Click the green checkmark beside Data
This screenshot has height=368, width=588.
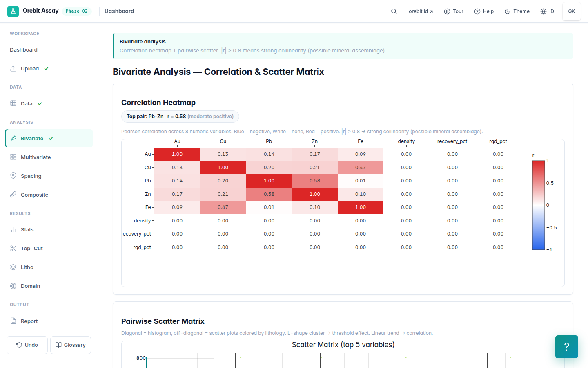pyautogui.click(x=40, y=104)
